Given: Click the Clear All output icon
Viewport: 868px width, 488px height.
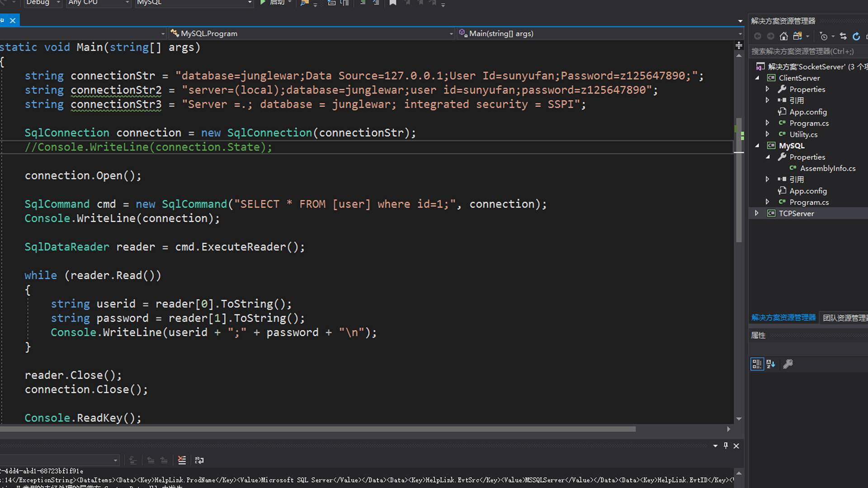Looking at the screenshot, I should click(x=182, y=460).
